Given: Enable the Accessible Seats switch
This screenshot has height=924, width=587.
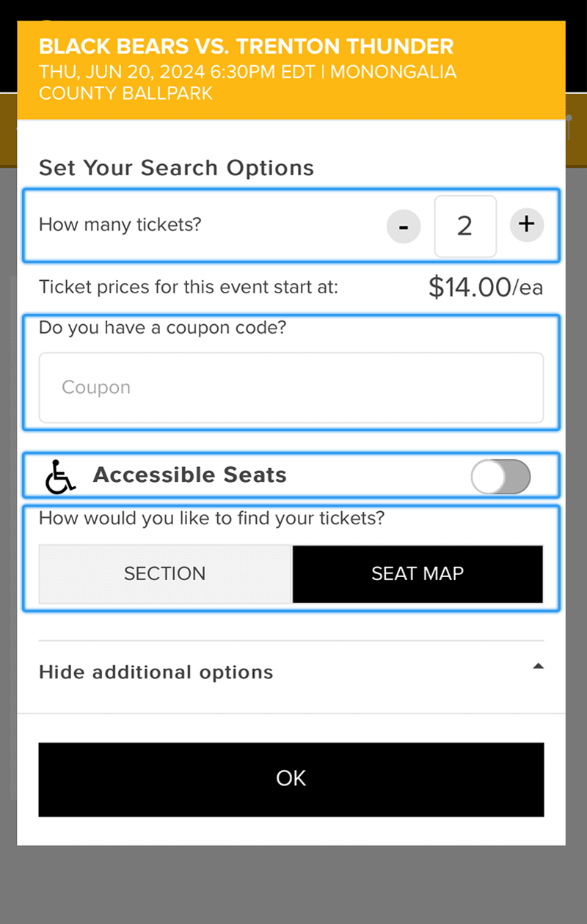Looking at the screenshot, I should (x=500, y=477).
